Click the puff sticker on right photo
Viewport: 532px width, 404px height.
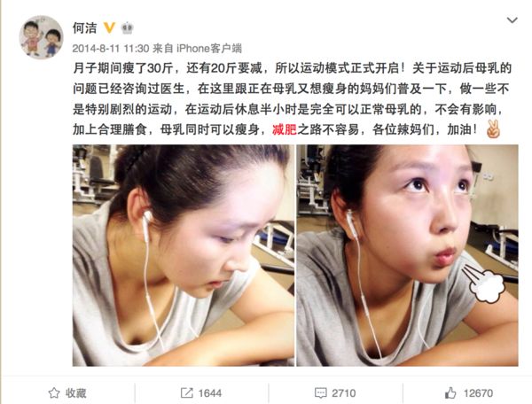484,284
